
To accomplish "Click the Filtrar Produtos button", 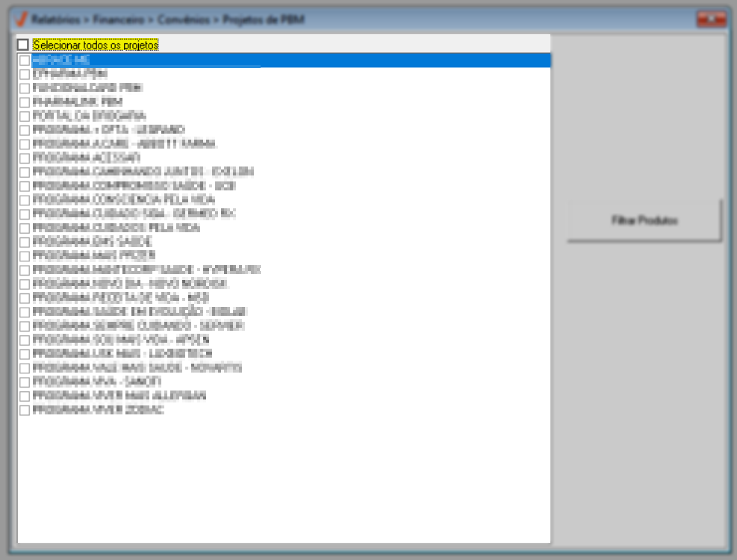I will (x=644, y=220).
